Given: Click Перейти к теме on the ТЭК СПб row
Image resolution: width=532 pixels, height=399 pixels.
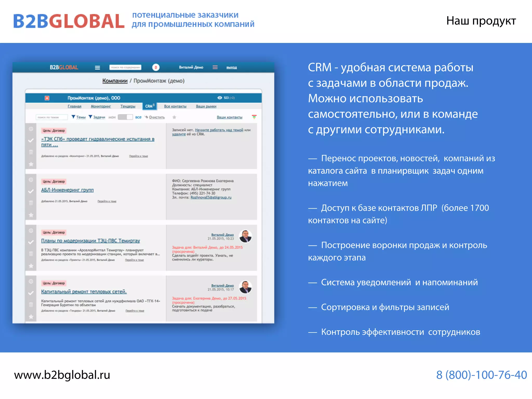Looking at the screenshot, I should (x=138, y=156).
